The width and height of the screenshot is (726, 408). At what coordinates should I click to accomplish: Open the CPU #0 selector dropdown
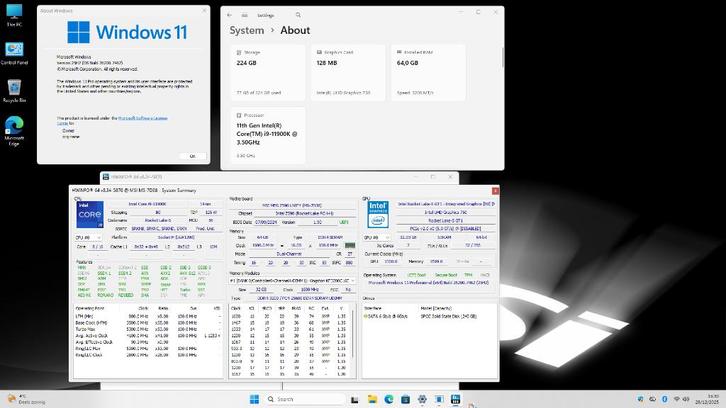click(89, 238)
